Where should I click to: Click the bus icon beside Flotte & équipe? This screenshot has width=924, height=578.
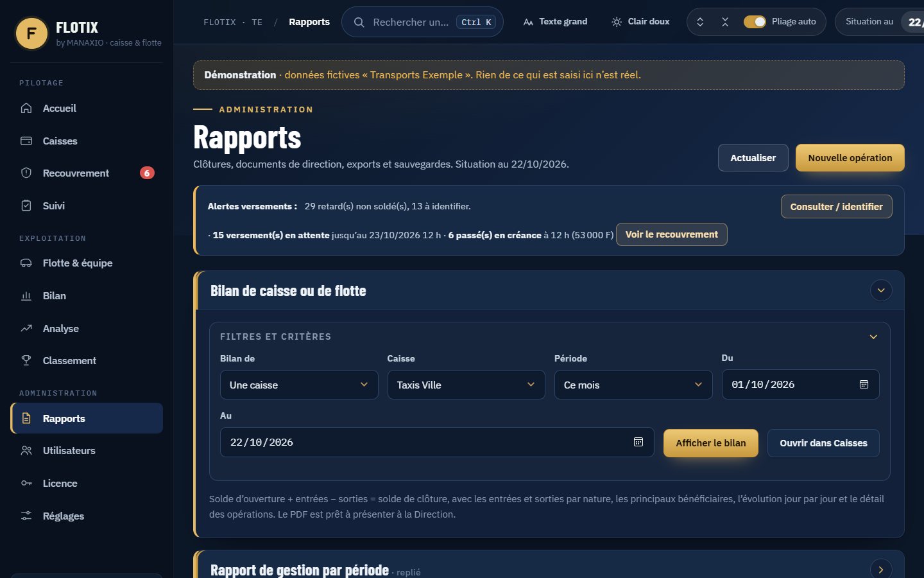click(26, 263)
